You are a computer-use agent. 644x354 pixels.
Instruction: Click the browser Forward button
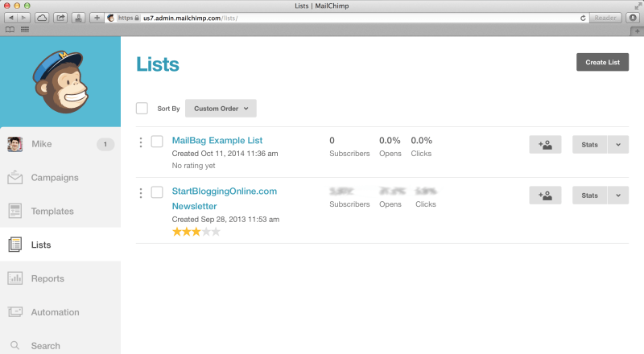(24, 18)
